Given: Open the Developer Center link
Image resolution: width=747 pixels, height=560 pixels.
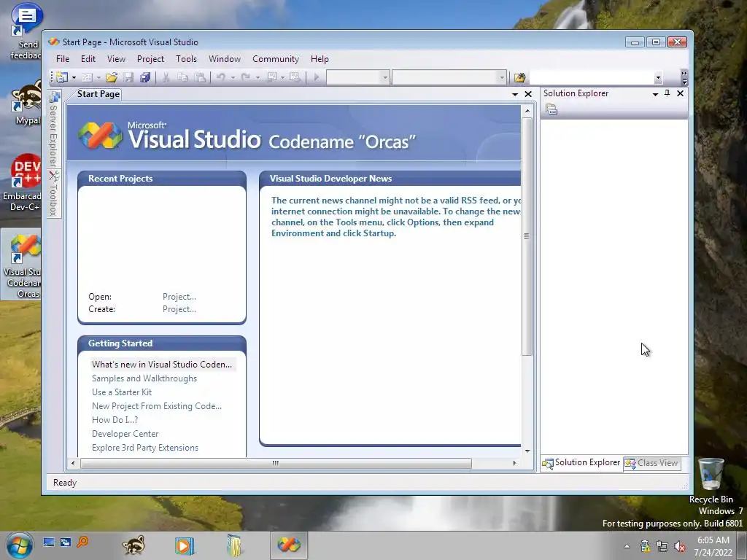Looking at the screenshot, I should coord(125,433).
